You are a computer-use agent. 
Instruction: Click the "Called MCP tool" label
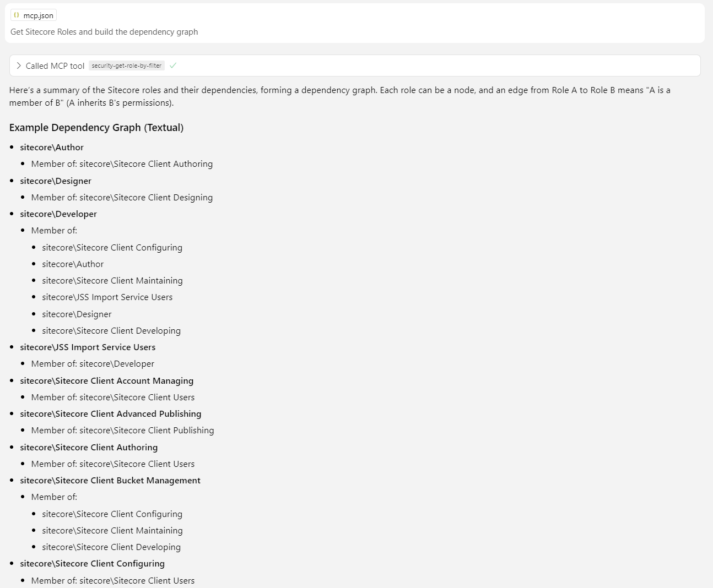[x=55, y=66]
